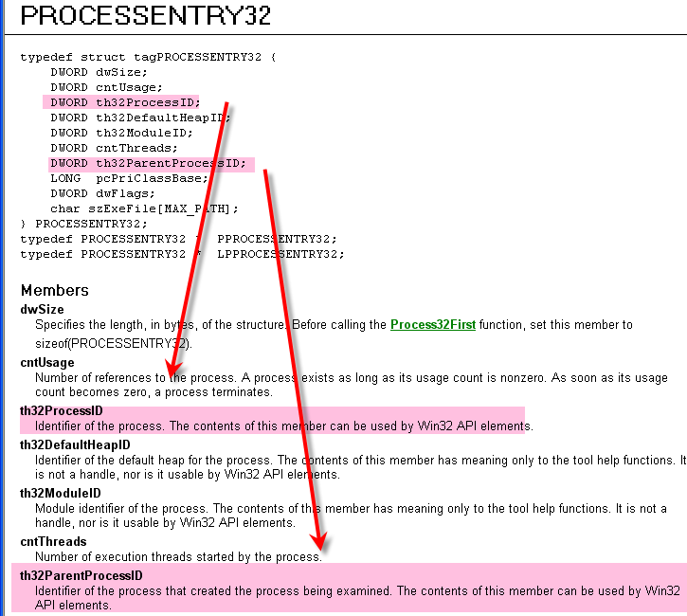Screen dimensions: 687x616
Task: Click the cntThreads member heading
Action: [53, 542]
